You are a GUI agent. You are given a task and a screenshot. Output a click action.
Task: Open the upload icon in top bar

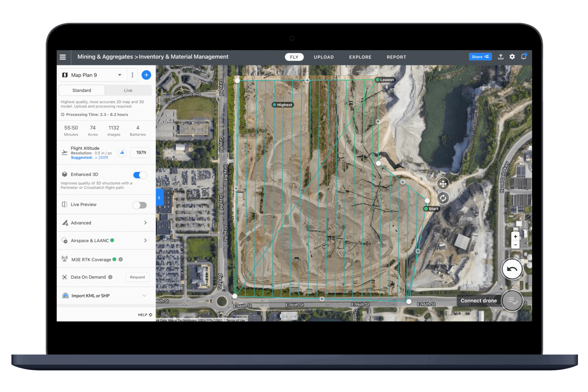pos(501,57)
